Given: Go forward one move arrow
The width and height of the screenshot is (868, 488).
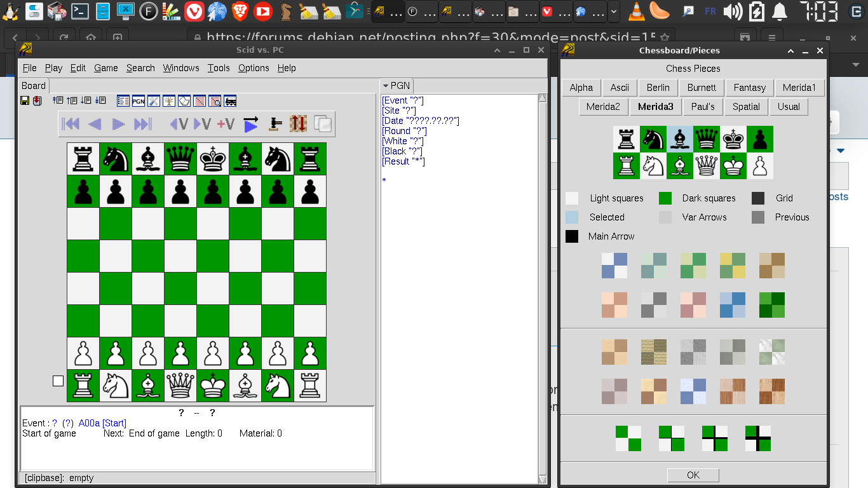Looking at the screenshot, I should tap(118, 124).
